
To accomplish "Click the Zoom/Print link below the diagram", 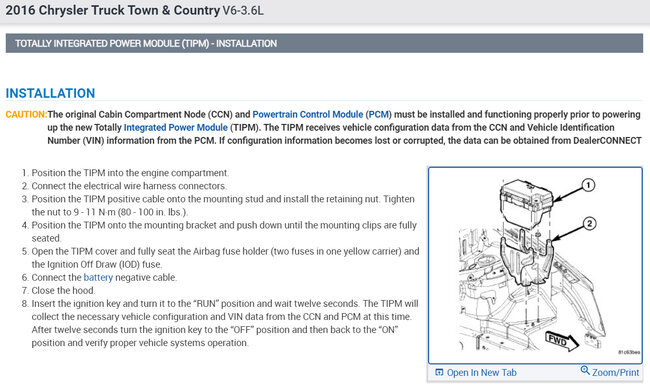I will tap(615, 373).
